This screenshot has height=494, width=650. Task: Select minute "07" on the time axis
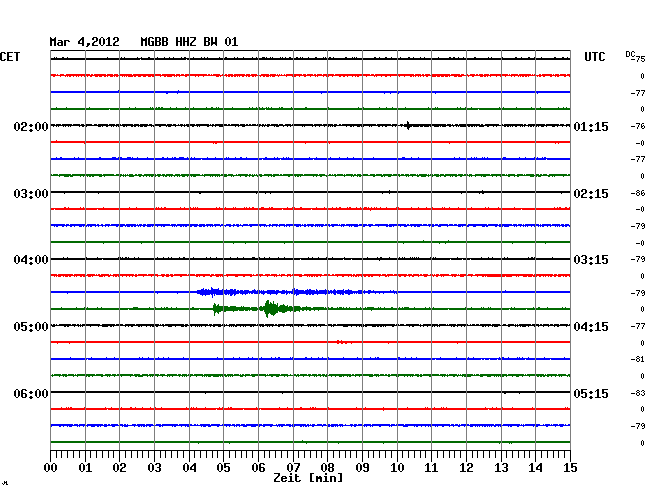pos(293,467)
